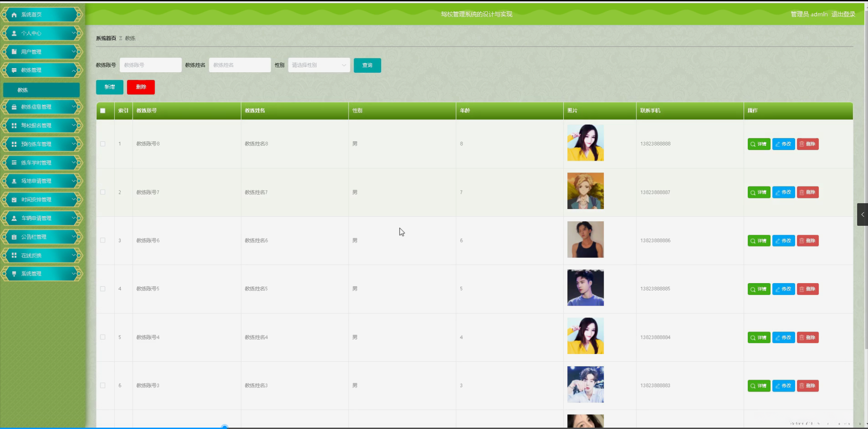Expand the 公告栏管理 menu chevron

point(74,237)
